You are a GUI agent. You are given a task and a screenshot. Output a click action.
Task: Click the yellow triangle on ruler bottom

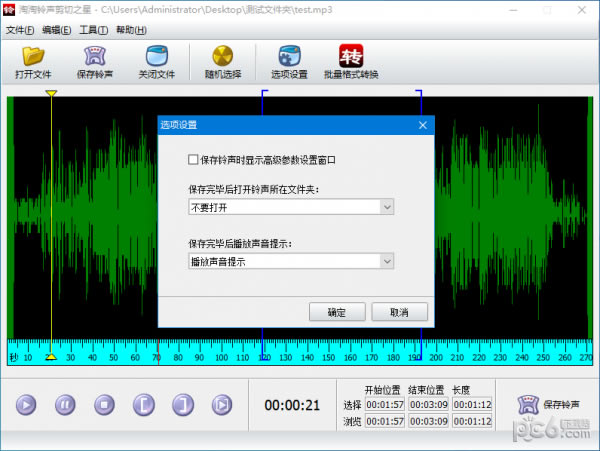[x=51, y=357]
